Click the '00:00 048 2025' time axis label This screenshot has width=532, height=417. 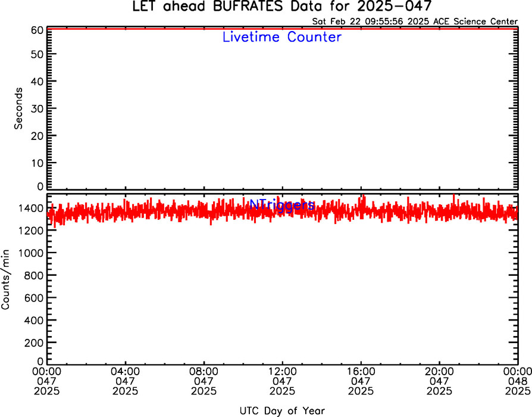coord(518,381)
